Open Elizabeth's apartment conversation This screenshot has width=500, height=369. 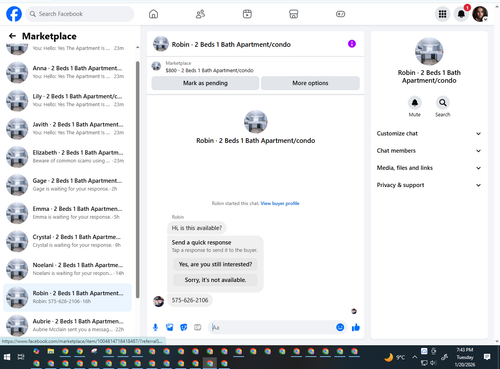click(67, 157)
